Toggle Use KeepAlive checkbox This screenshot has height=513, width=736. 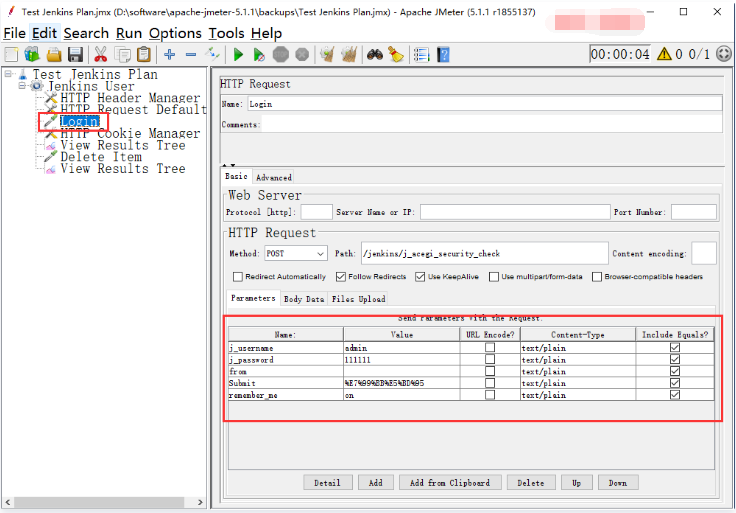tap(420, 277)
